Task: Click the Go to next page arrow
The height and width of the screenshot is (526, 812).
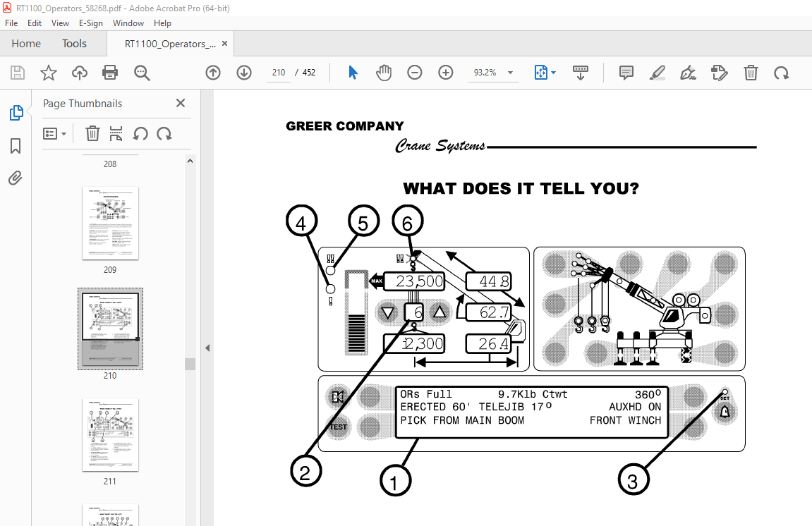Action: (243, 73)
